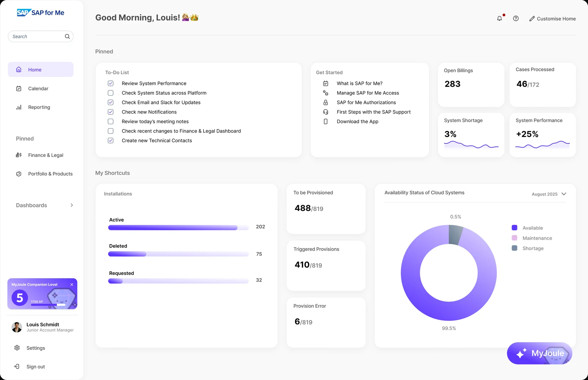
Task: Open Download the App link
Action: [x=358, y=122]
